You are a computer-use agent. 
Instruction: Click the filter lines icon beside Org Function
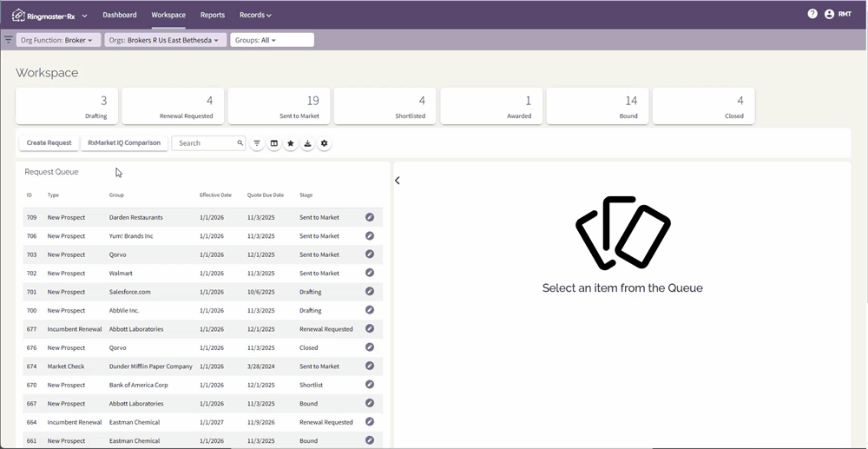[8, 40]
